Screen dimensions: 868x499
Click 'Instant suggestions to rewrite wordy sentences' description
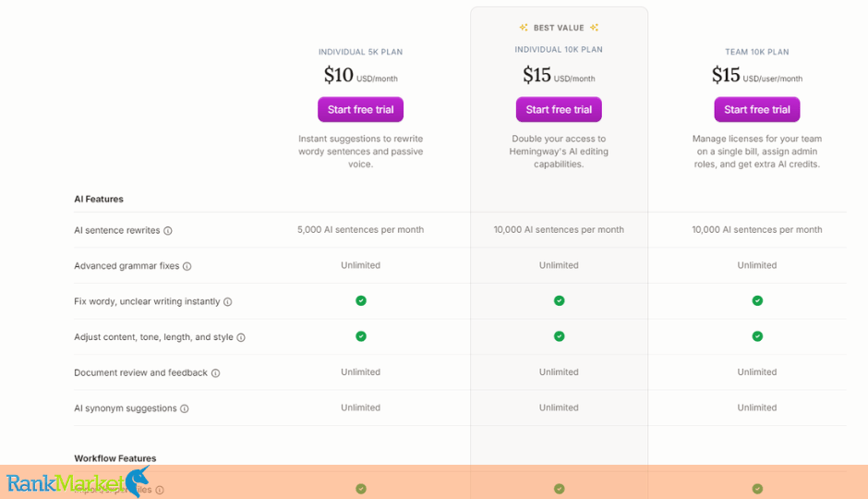point(360,152)
